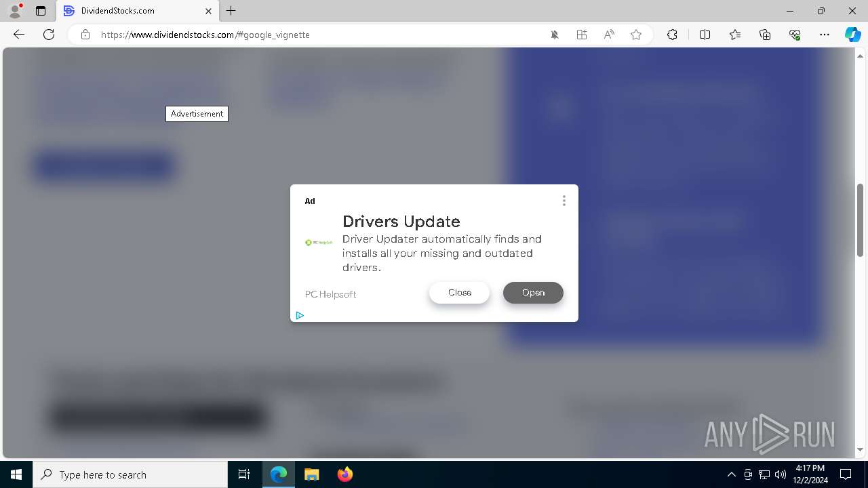Screen dimensions: 868x488
Task: Open network status tray icon
Action: [764, 474]
